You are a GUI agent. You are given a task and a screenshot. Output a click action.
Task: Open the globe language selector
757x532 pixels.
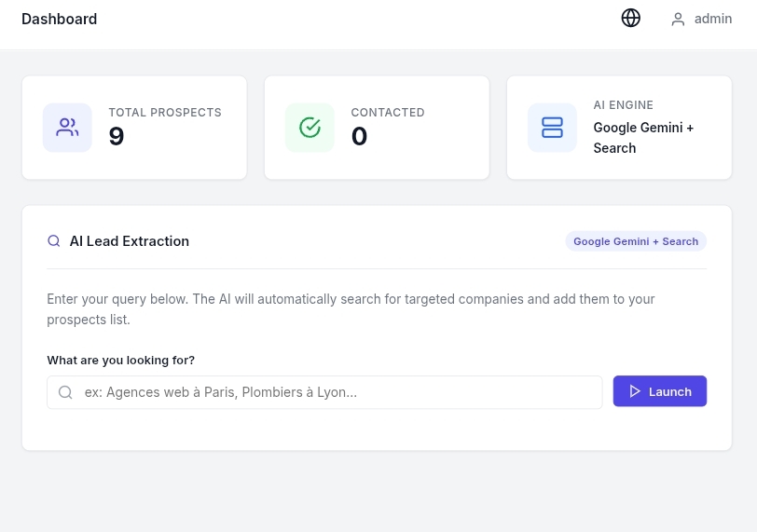630,19
